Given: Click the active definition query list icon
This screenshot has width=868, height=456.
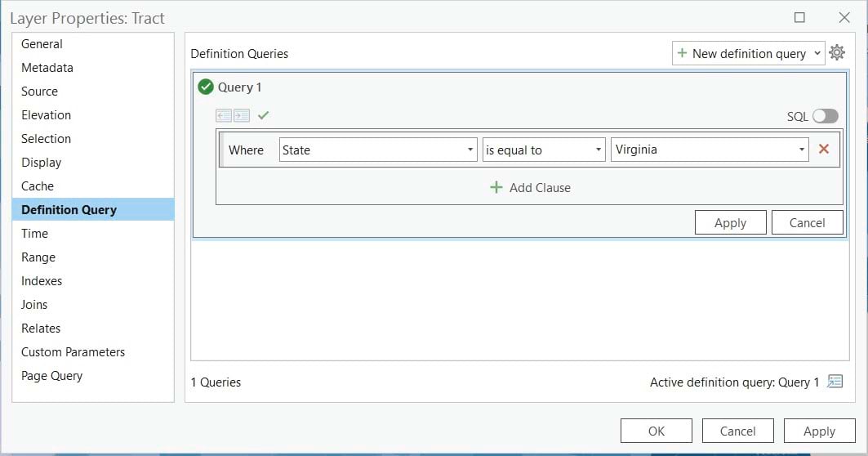Looking at the screenshot, I should 835,382.
